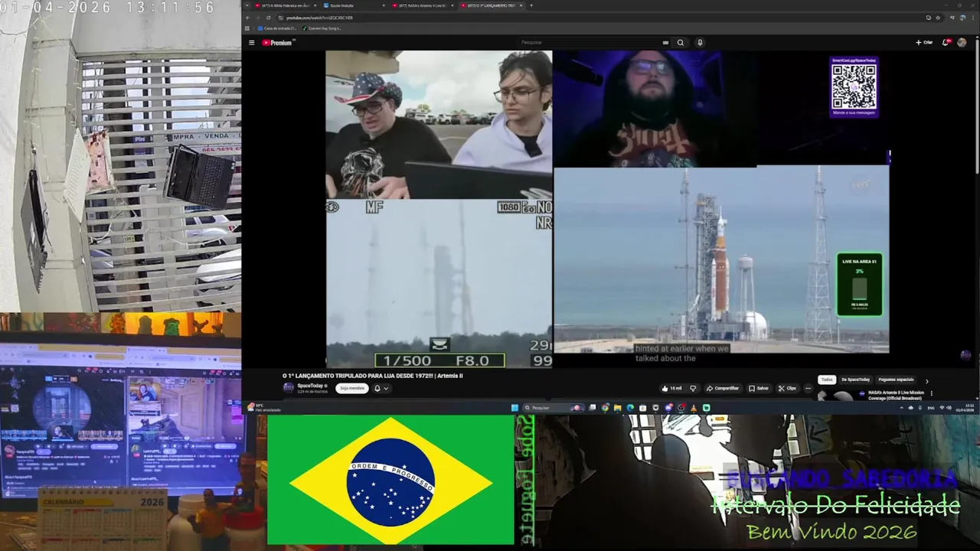This screenshot has height=551, width=980.
Task: Open the Caixa de entrada bookmark
Action: (x=277, y=28)
